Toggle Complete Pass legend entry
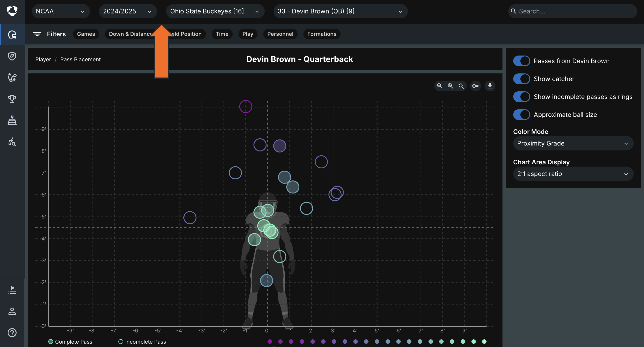The width and height of the screenshot is (644, 347). click(70, 342)
